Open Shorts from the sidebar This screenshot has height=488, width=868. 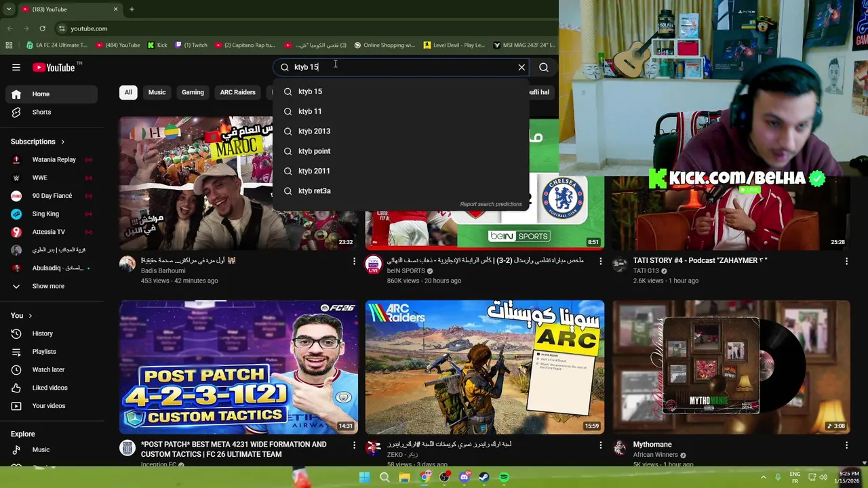pyautogui.click(x=52, y=112)
